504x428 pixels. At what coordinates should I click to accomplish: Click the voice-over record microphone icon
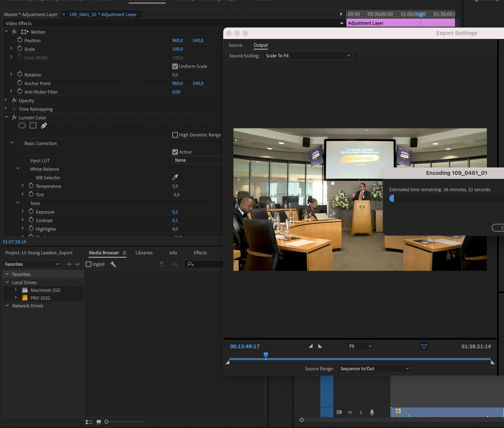(x=372, y=412)
